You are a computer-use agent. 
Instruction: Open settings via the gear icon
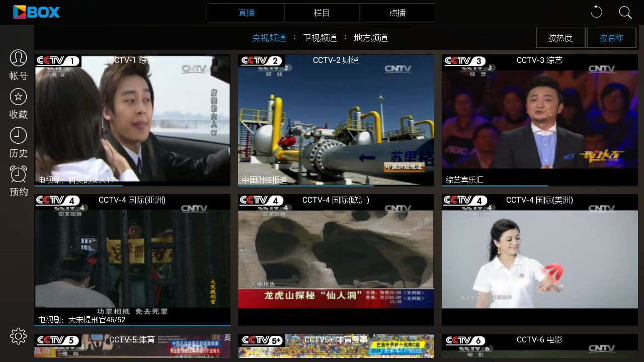coord(18,336)
